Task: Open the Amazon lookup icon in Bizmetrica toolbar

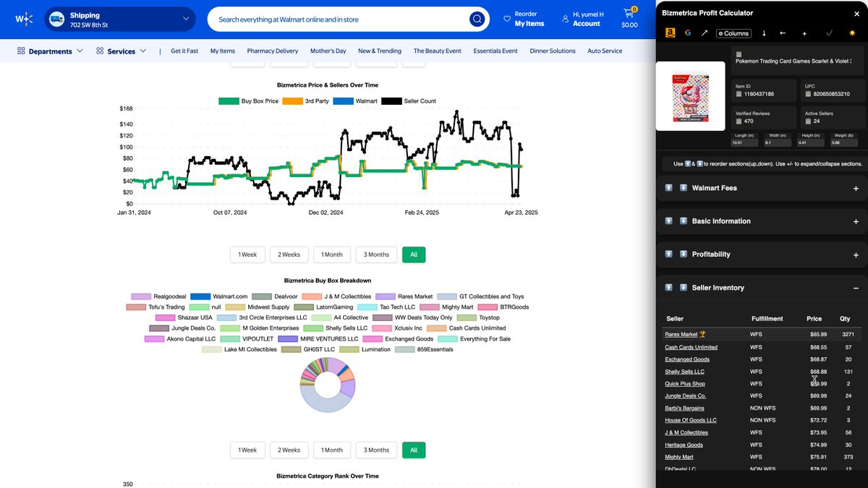Action: (670, 33)
